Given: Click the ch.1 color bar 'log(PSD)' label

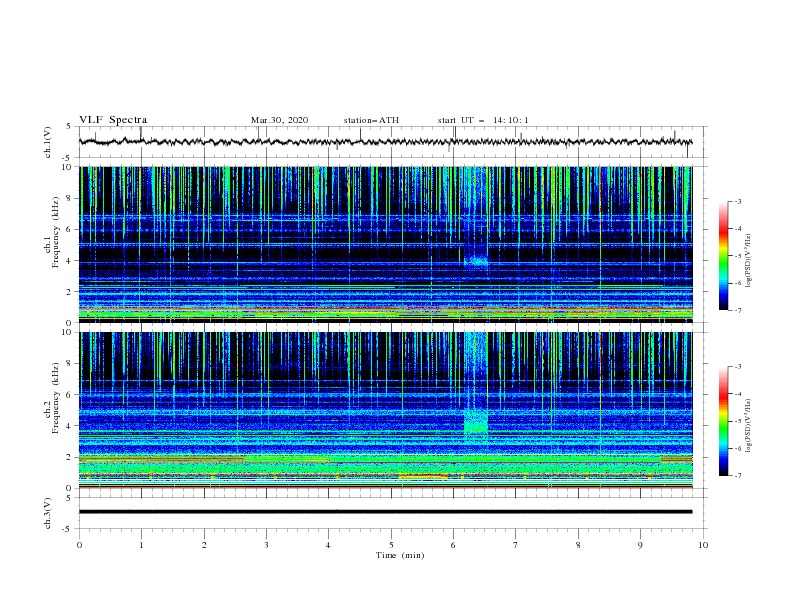Looking at the screenshot, I should 749,261.
